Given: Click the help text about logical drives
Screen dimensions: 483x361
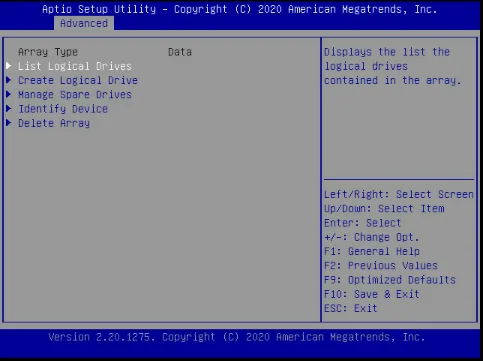Looking at the screenshot, I should tap(392, 66).
